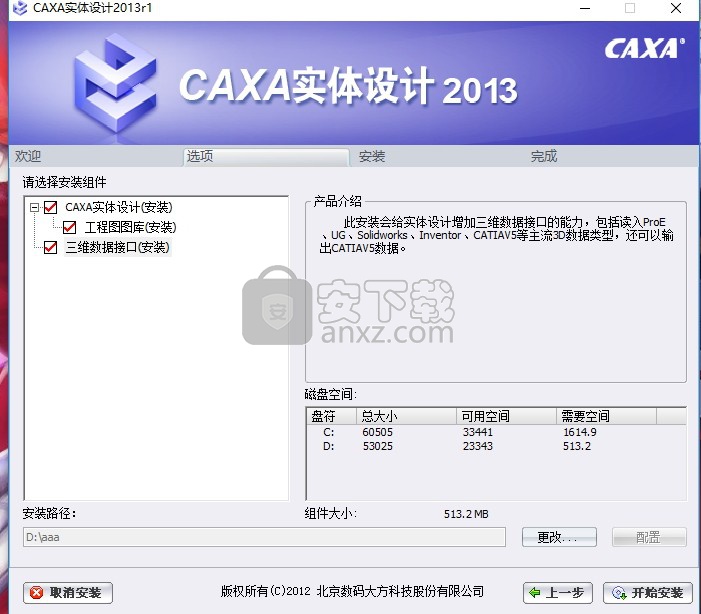The height and width of the screenshot is (614, 701).
Task: Uncheck the CAXA实体设计(安装) checkbox
Action: [51, 207]
